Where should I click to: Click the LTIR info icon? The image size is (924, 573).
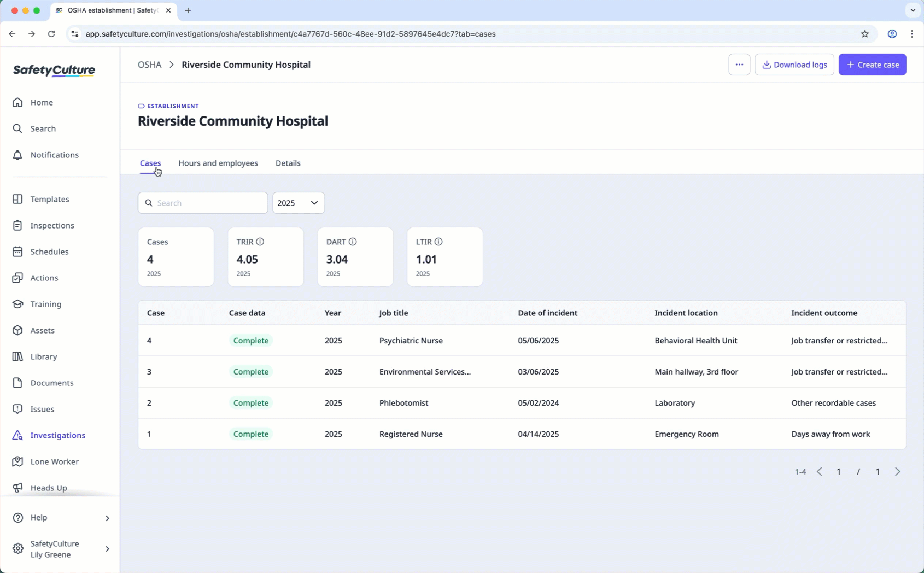coord(438,242)
